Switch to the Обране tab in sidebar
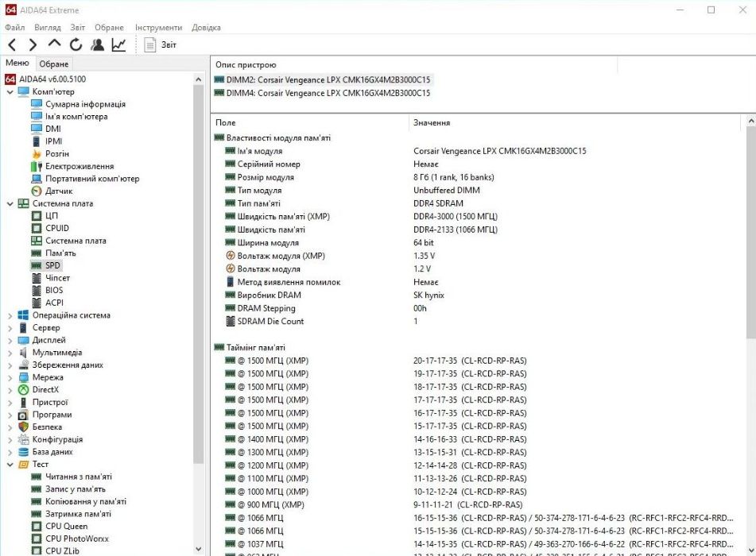 point(53,64)
